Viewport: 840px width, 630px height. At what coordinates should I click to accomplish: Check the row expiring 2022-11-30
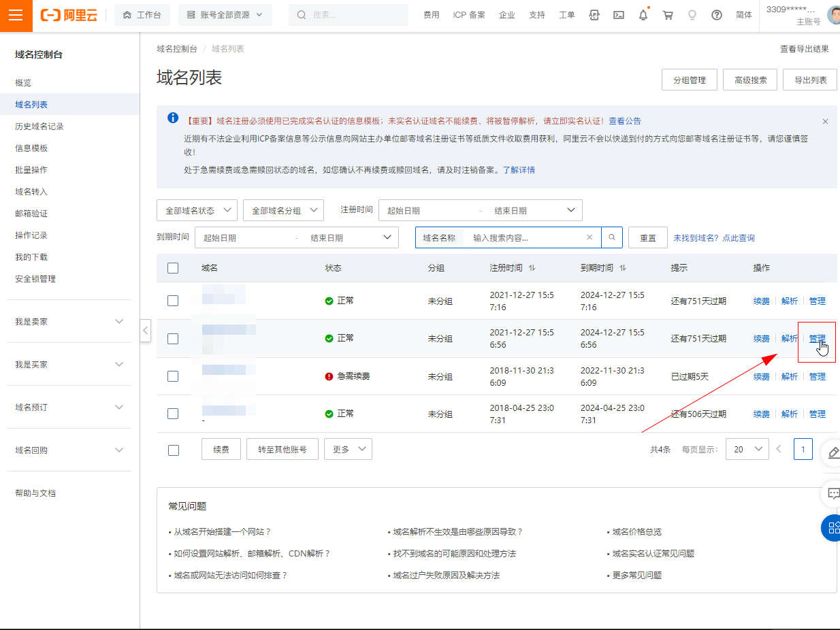pyautogui.click(x=173, y=376)
